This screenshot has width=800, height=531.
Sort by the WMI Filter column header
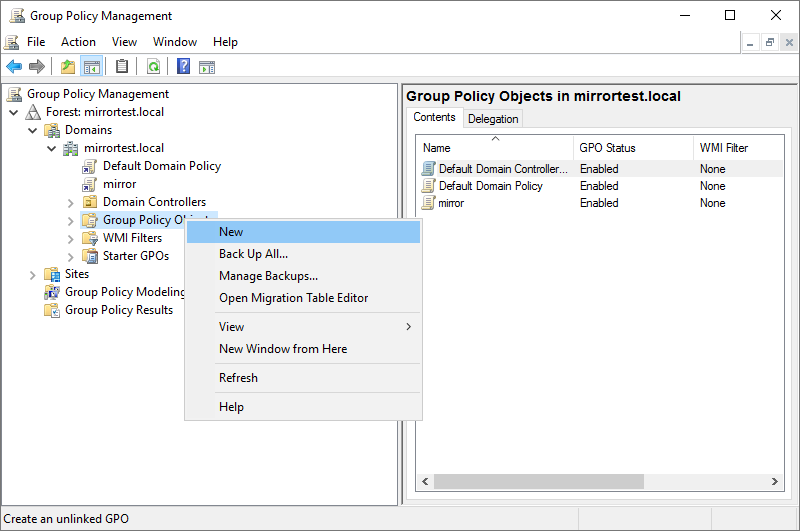738,148
